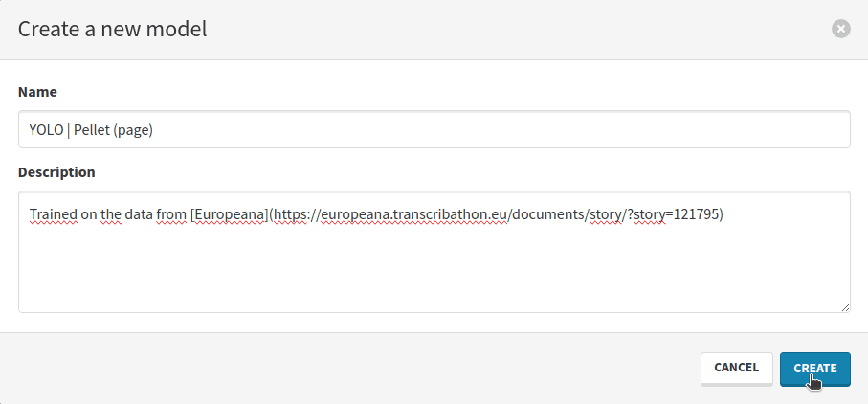868x404 pixels.
Task: Place cursor on '(page)' in Name
Action: [x=133, y=130]
